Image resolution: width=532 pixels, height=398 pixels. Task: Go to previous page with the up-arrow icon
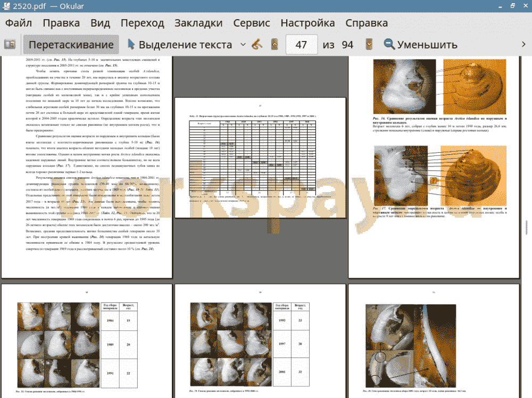(275, 45)
